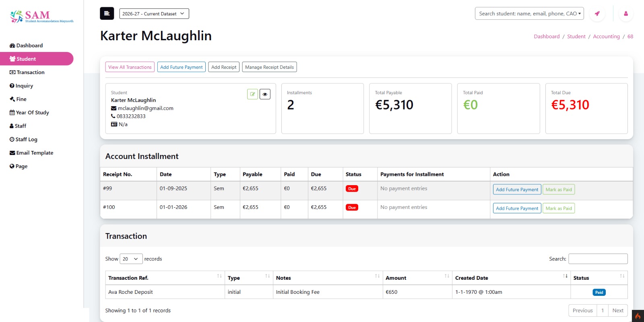Edit student details with the green pencil icon

pyautogui.click(x=252, y=94)
